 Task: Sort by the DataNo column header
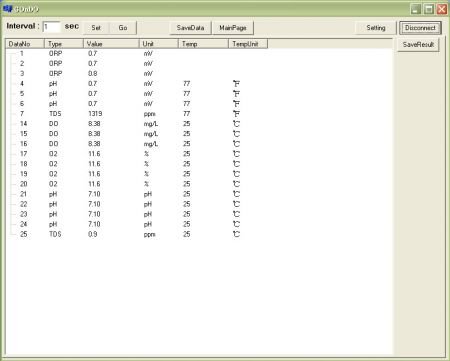25,44
